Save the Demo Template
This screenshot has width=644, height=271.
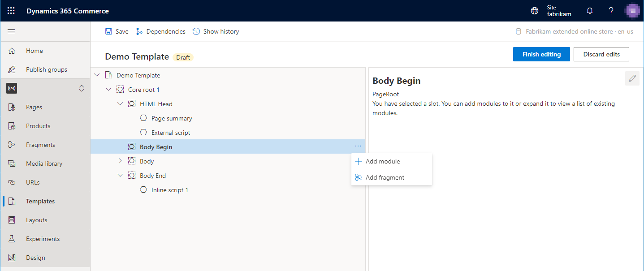click(x=117, y=31)
